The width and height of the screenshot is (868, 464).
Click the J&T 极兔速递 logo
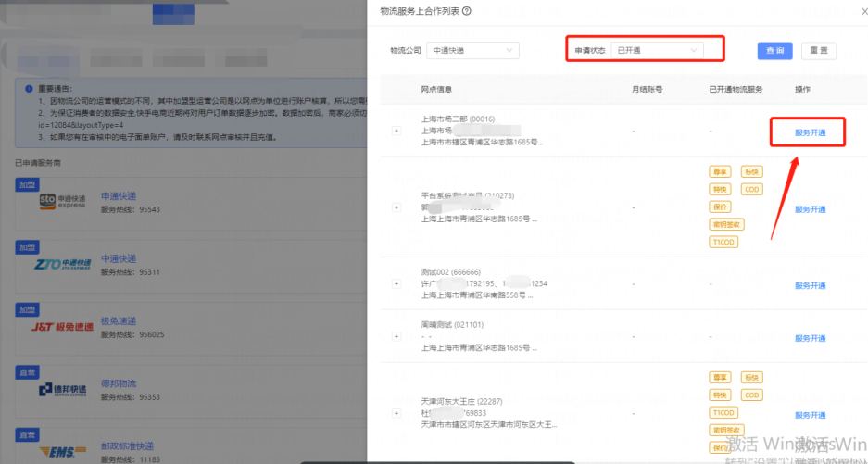62,327
